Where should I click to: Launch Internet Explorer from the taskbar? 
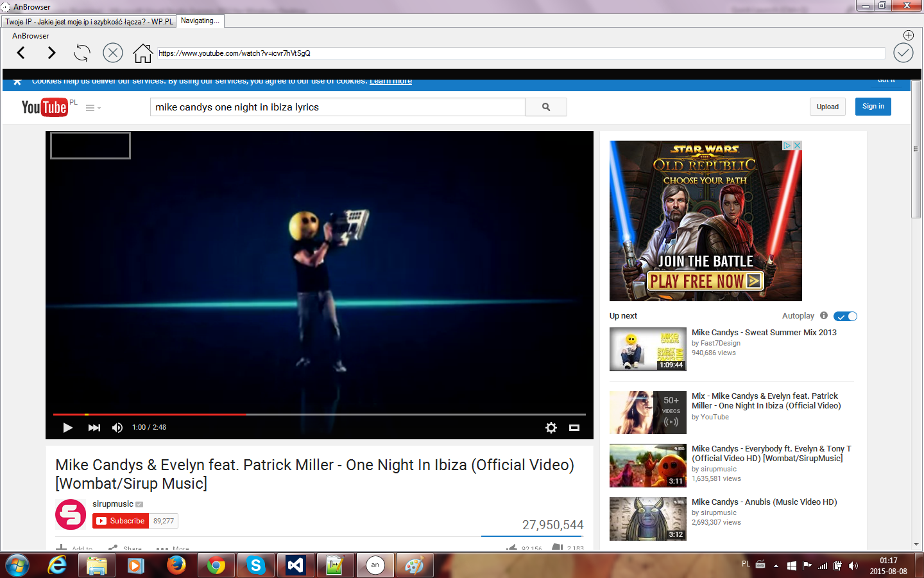pos(57,565)
